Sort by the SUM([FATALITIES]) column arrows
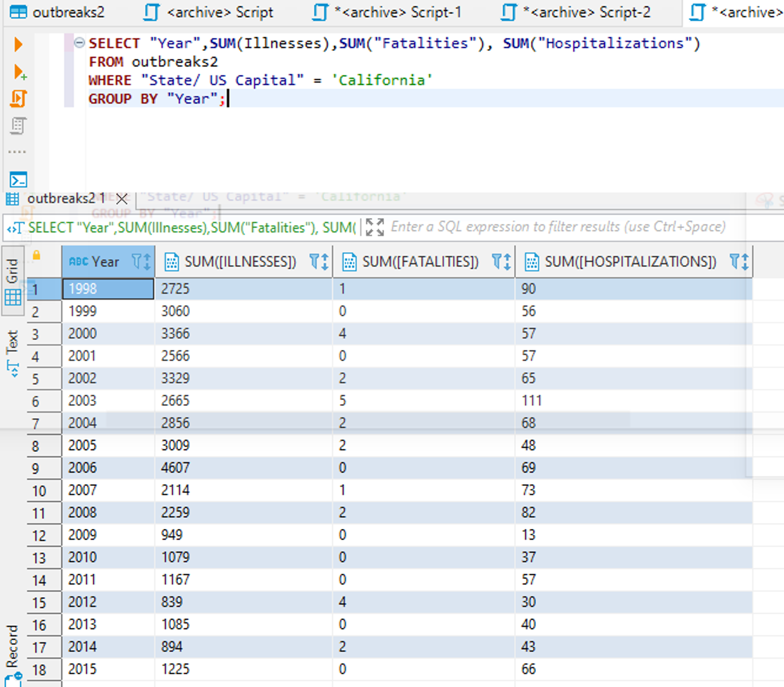This screenshot has height=687, width=784. [x=507, y=261]
